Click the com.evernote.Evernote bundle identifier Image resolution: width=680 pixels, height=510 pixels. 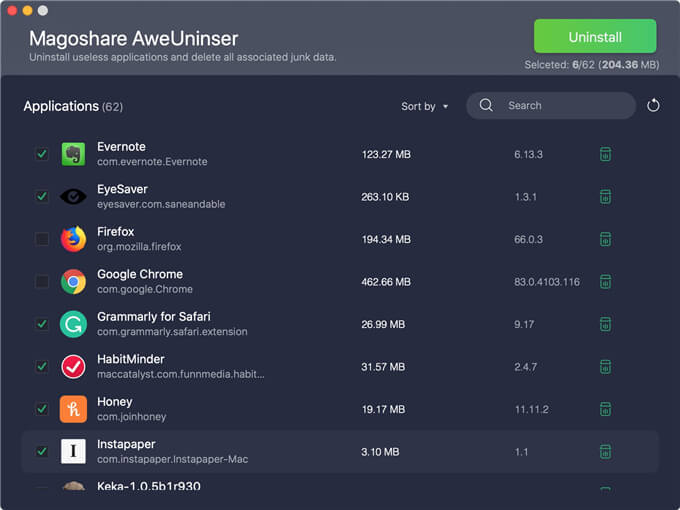pos(152,162)
